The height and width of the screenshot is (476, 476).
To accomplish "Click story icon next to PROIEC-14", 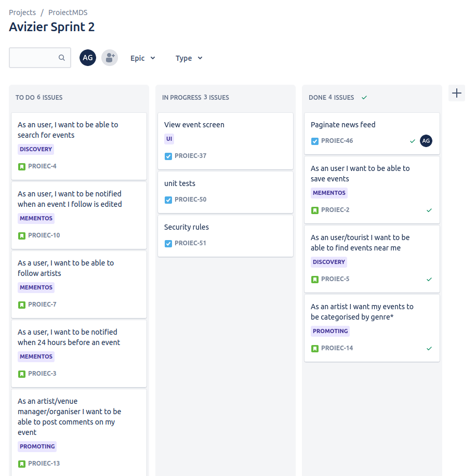I will point(315,349).
